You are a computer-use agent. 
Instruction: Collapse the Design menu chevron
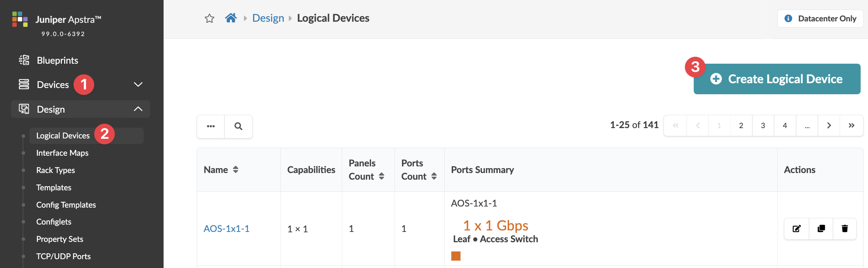tap(138, 109)
